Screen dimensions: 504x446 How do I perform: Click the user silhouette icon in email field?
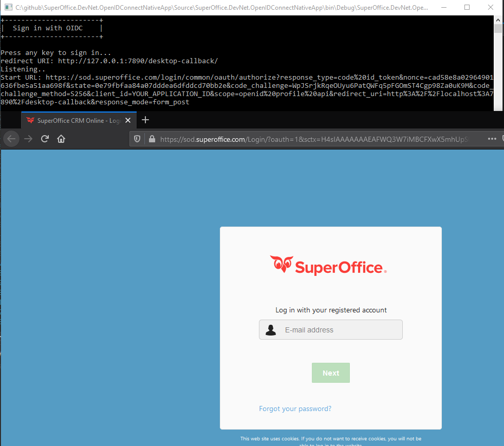(x=271, y=330)
